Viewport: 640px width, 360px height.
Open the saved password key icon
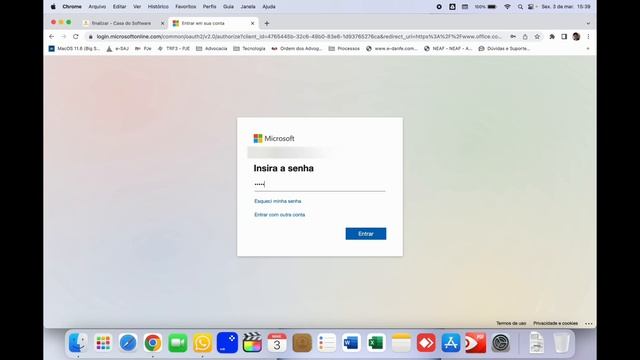click(513, 36)
